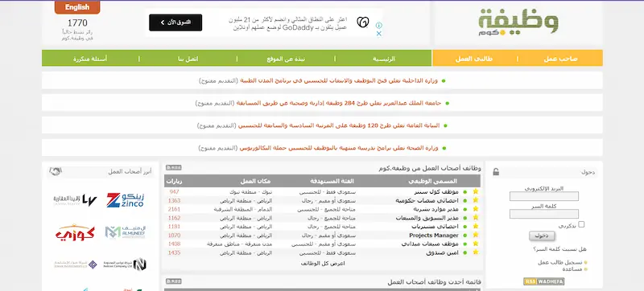
Task: Click the visits count 2161
Action: click(x=174, y=209)
